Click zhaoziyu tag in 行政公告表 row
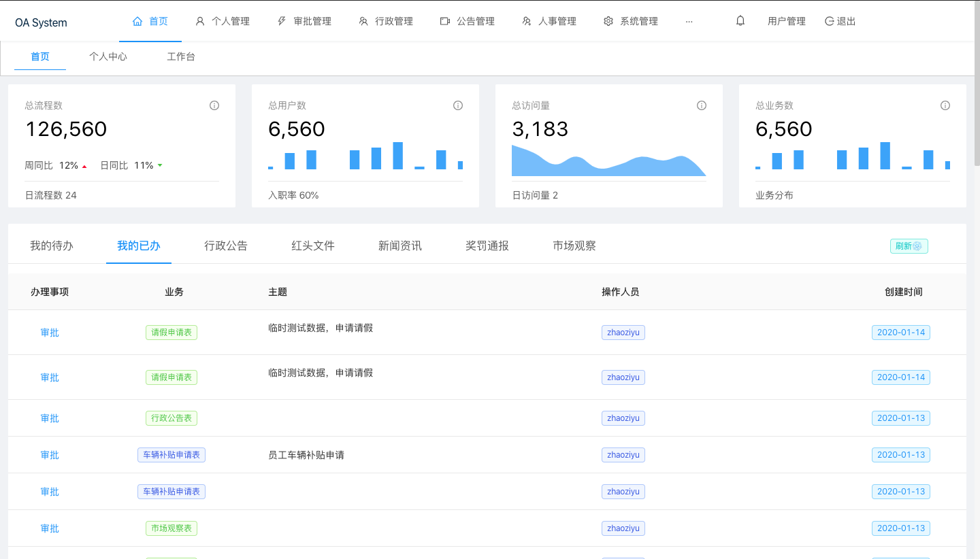Screen dimensions: 980x559 (623, 418)
